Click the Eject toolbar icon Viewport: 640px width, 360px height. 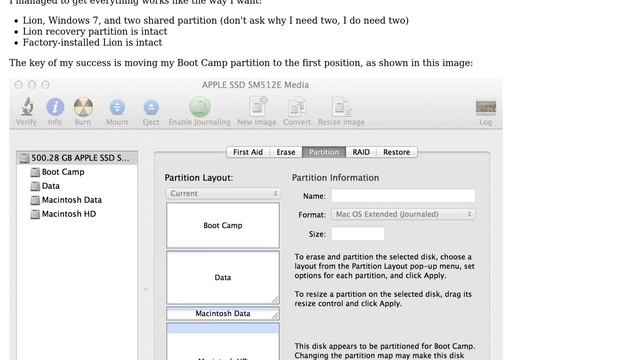pos(151,108)
